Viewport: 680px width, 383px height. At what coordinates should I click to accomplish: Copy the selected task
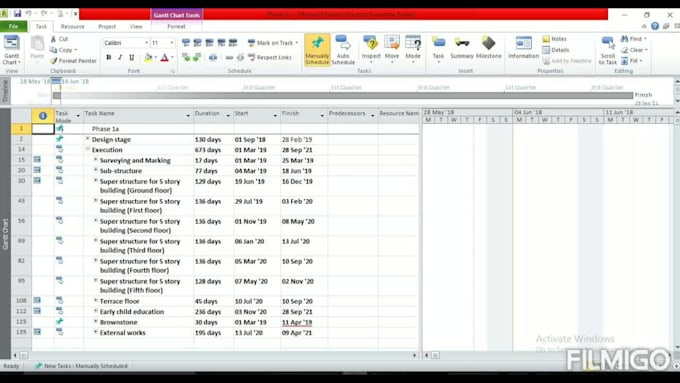point(63,50)
